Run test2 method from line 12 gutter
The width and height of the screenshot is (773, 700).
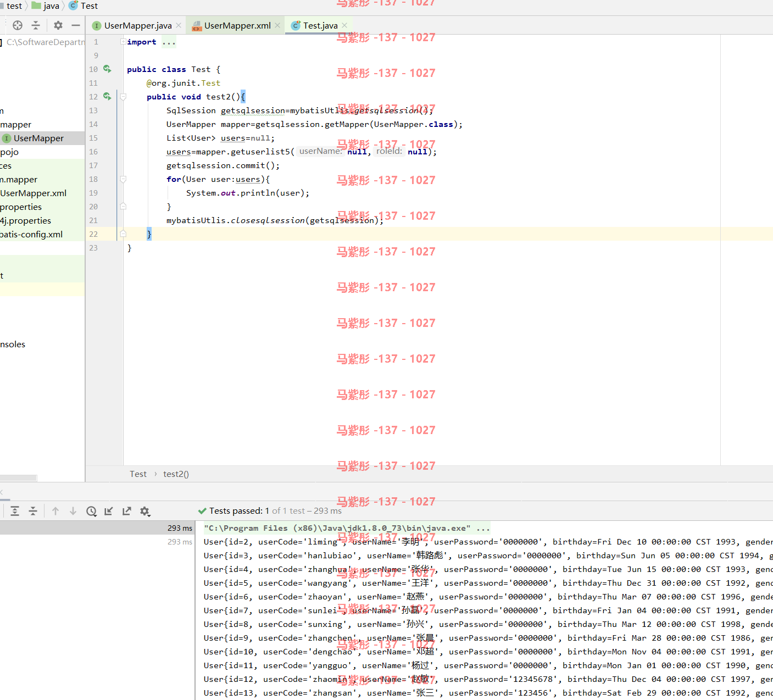click(107, 97)
